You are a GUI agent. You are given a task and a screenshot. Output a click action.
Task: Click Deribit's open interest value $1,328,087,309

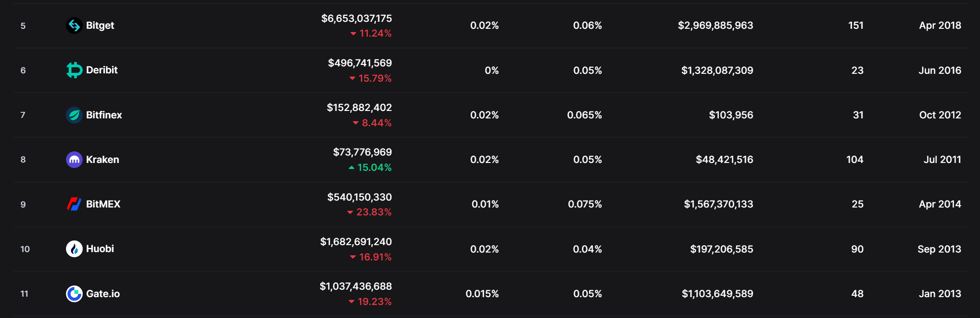(717, 71)
